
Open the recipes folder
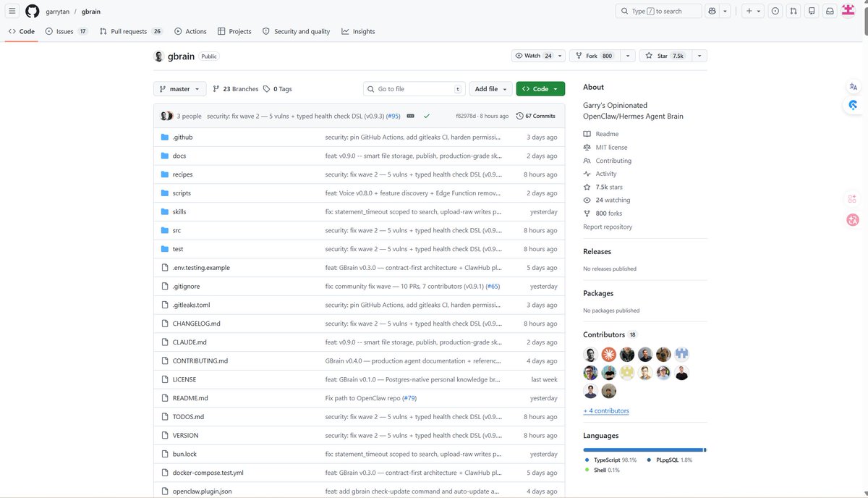182,174
